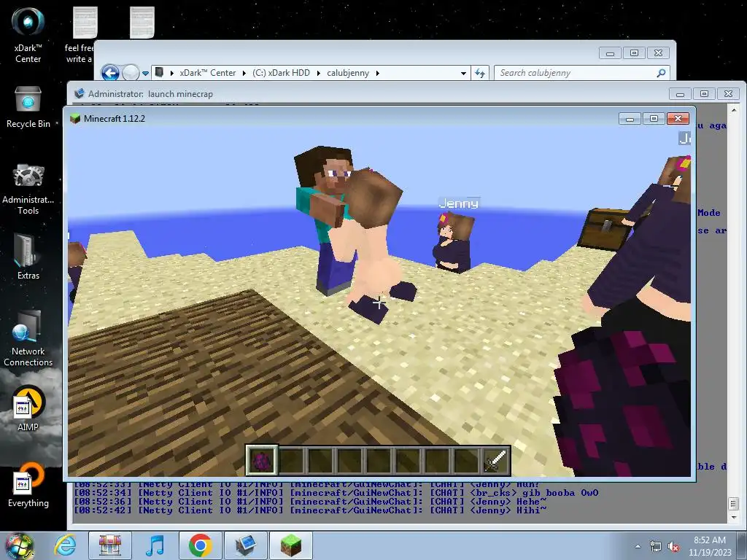Click the xDark Center breadcrumb segment
Viewport: 747px width, 560px height.
(207, 73)
